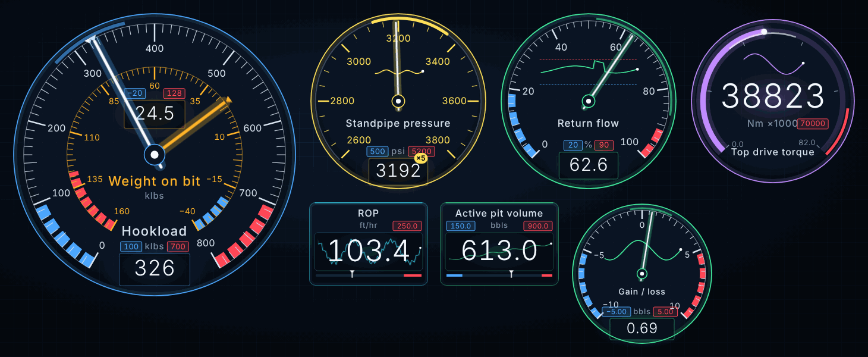Viewport: 868px width, 357px height.
Task: Click the Return flow readout 62.6
Action: click(x=589, y=165)
